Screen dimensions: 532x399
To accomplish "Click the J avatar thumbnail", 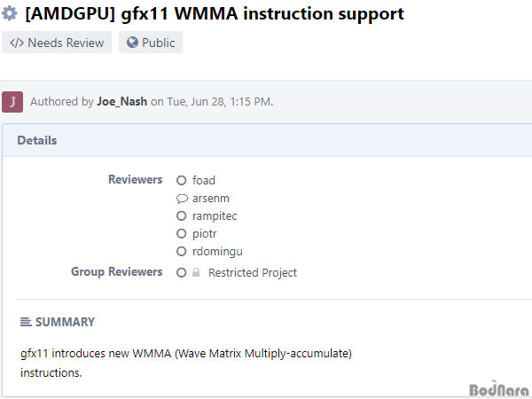I will point(12,102).
